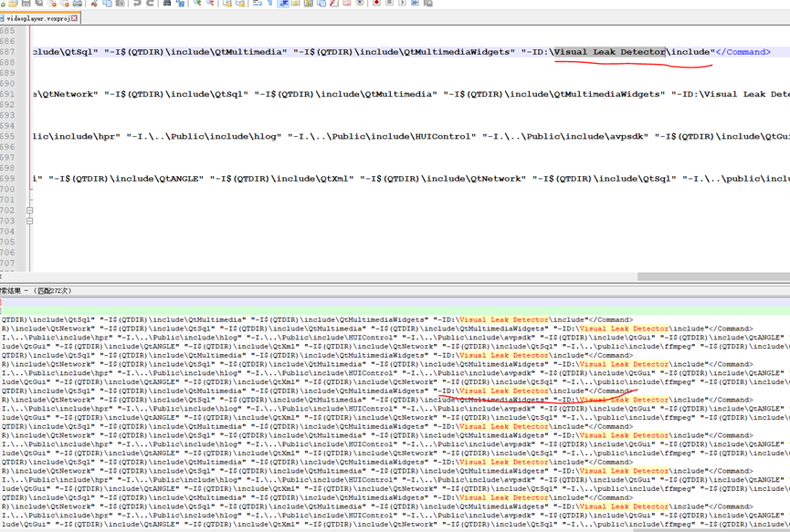The height and width of the screenshot is (532, 790).
Task: Click the Save All toolbar icon
Action: coord(38,3)
